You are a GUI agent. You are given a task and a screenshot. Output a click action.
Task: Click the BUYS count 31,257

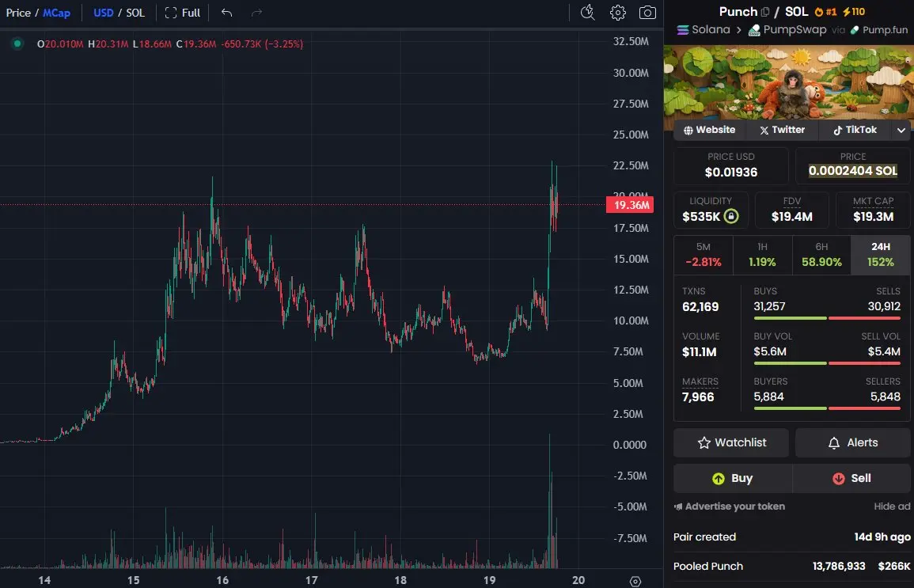click(769, 306)
